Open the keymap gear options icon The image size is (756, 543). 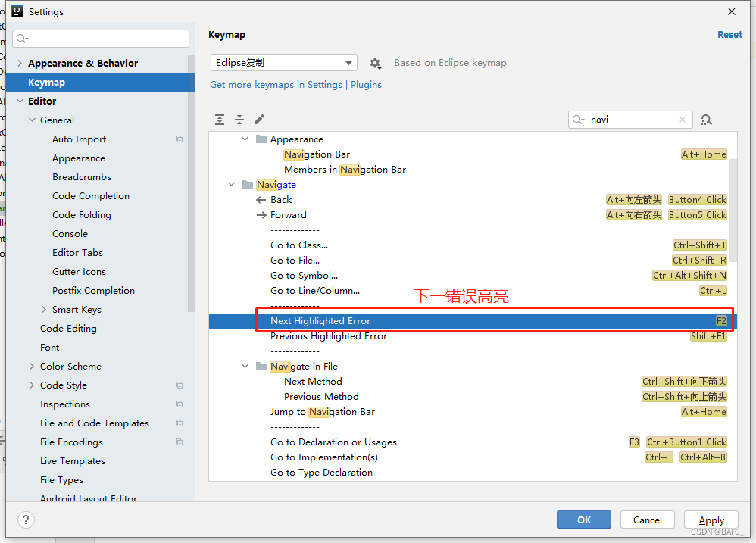(375, 63)
